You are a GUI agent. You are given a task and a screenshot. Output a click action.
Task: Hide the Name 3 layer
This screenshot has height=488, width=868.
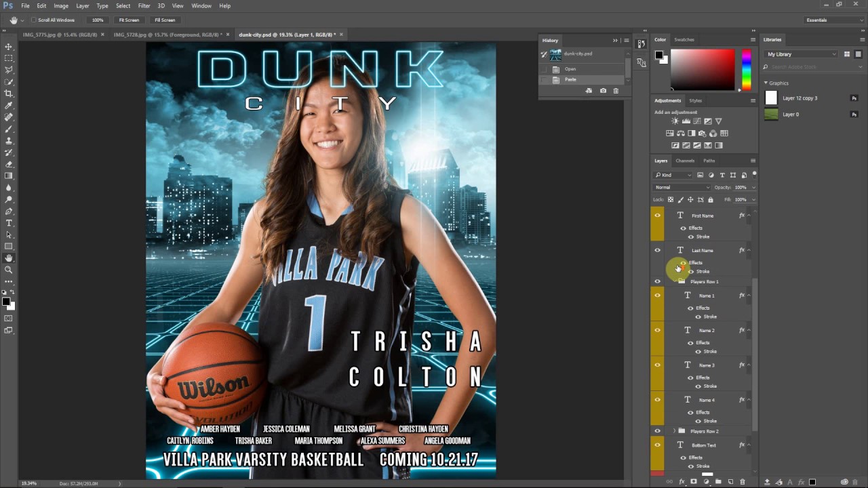(657, 365)
